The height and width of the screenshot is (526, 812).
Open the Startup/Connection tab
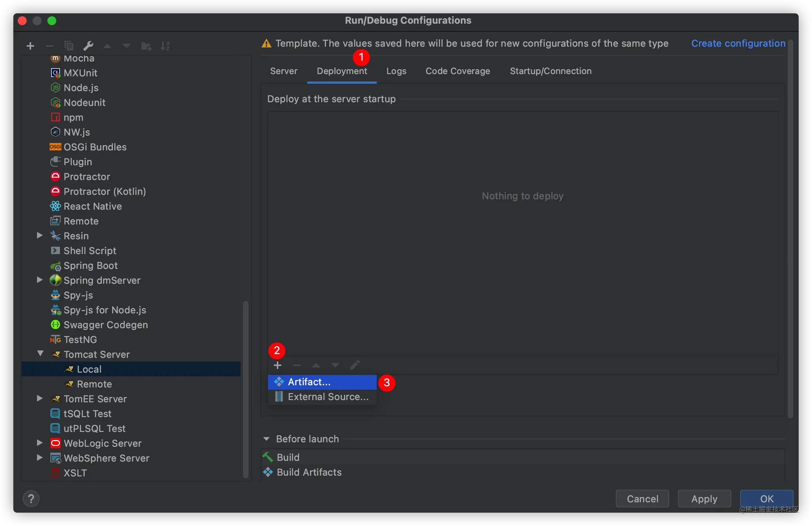(x=550, y=71)
